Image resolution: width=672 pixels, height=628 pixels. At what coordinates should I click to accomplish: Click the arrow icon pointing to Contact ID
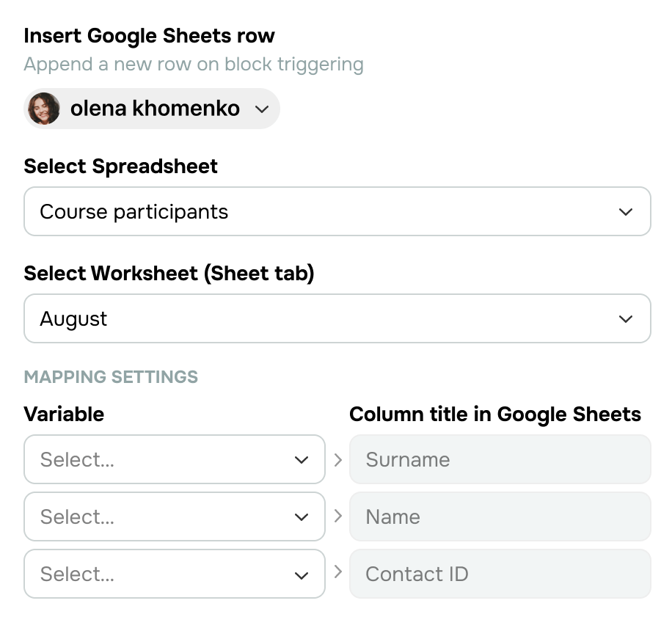point(337,572)
